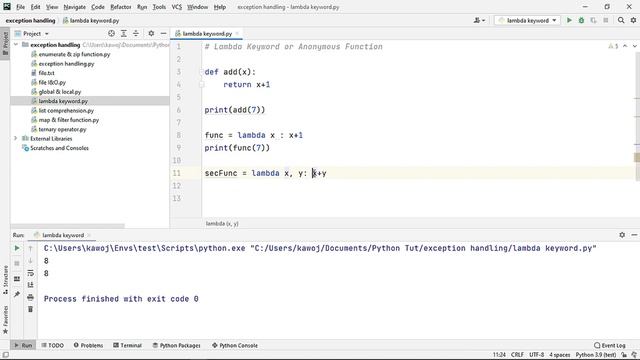Open the Tools menu
Image resolution: width=640 pixels, height=360 pixels.
pyautogui.click(x=159, y=7)
